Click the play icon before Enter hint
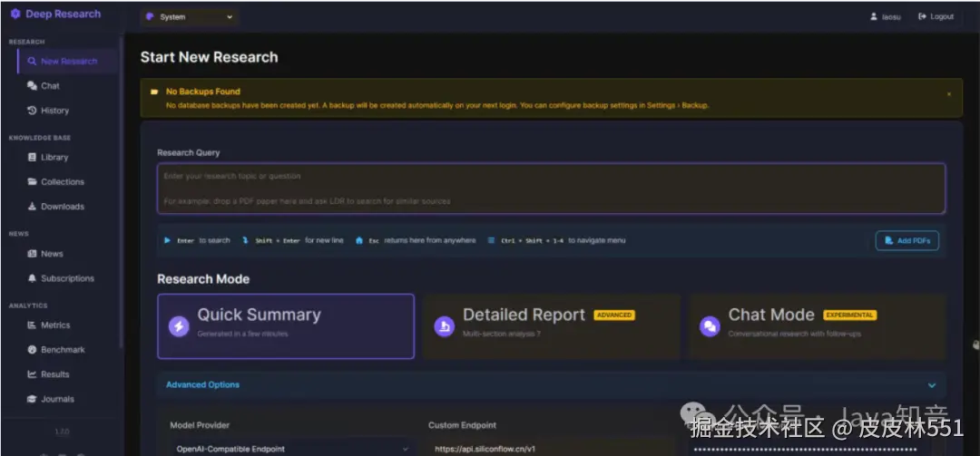The height and width of the screenshot is (456, 980). click(x=167, y=240)
